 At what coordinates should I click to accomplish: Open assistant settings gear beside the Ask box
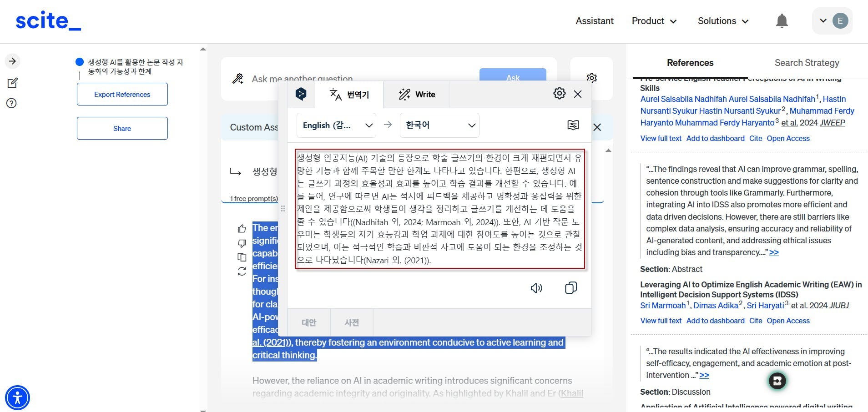click(x=591, y=78)
